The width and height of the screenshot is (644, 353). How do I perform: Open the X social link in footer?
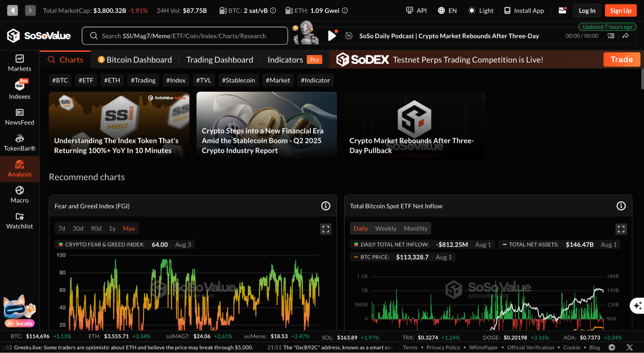click(x=630, y=347)
